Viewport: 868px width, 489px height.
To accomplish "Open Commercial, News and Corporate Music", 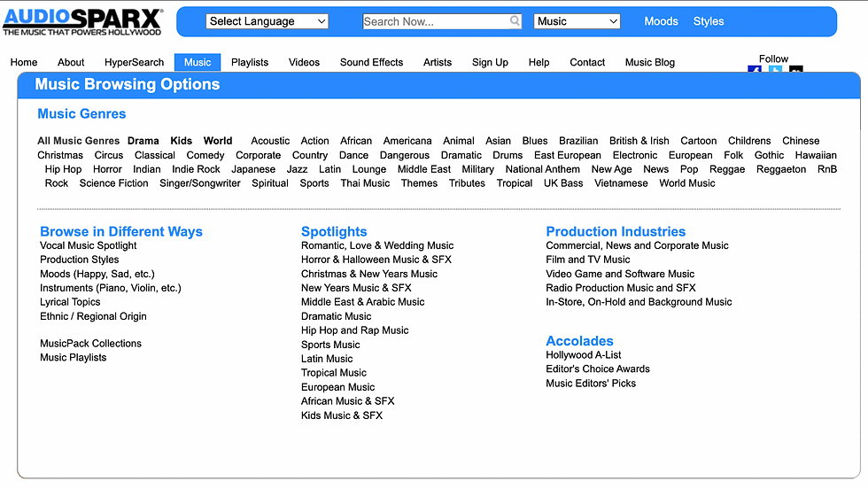I will tap(637, 245).
